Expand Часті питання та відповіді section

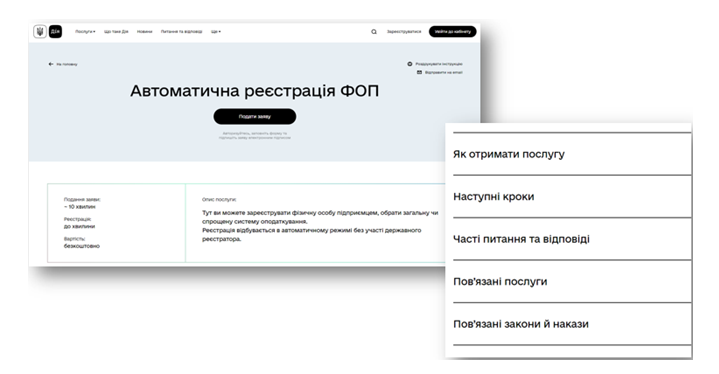click(572, 239)
